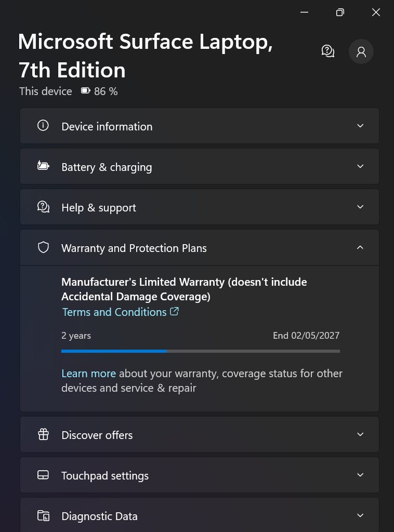Click the Device information info icon
Viewport: 394px width, 532px height.
tap(43, 126)
